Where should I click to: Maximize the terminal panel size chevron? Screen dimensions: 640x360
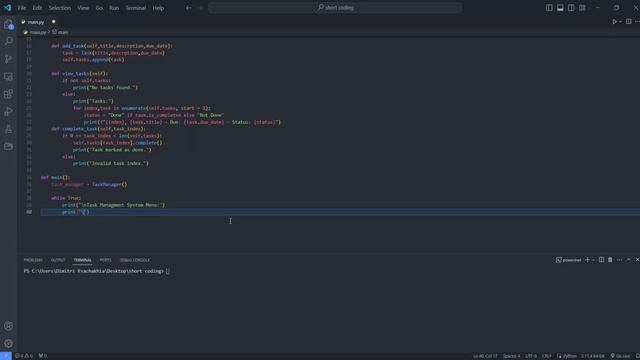(629, 260)
